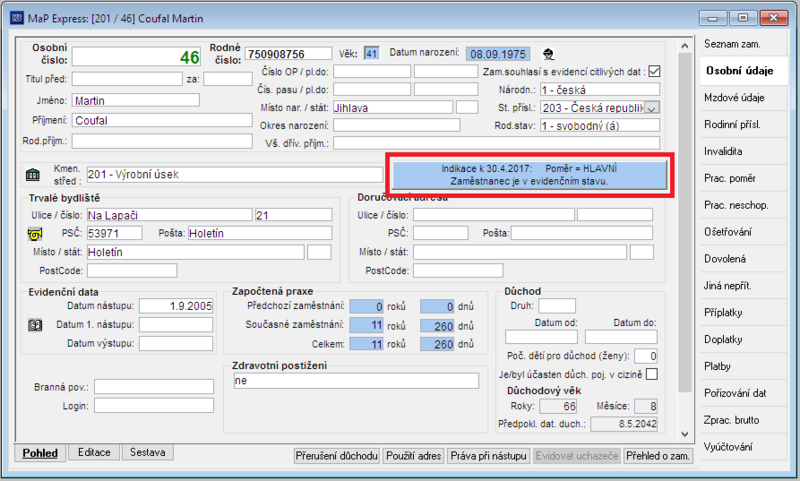Click the Zdravotní postižení field containing ne
This screenshot has height=481, width=800.
tap(356, 381)
